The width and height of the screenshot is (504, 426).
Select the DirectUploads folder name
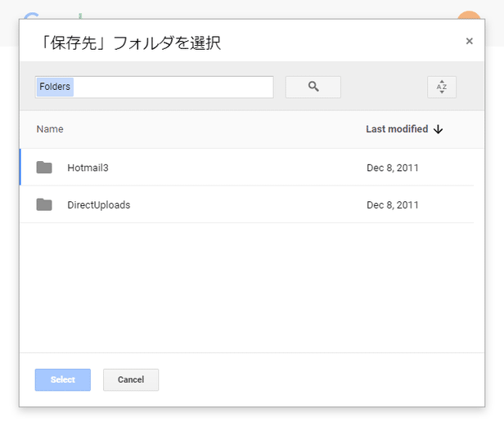pyautogui.click(x=99, y=205)
